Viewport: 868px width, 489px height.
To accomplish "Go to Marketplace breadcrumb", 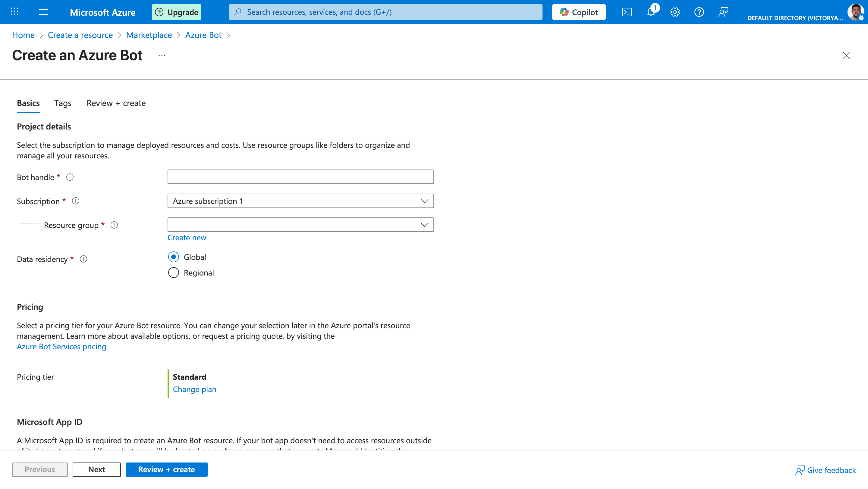I will (149, 35).
